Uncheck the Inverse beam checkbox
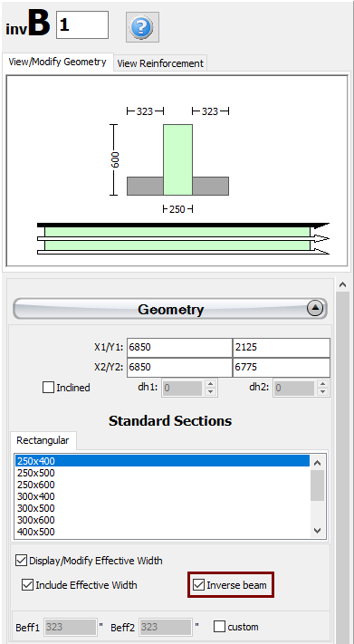 [x=199, y=585]
